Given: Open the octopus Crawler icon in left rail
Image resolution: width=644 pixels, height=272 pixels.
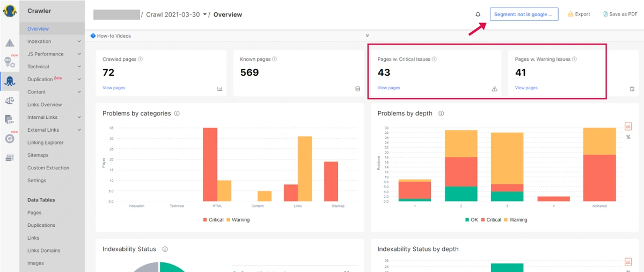Looking at the screenshot, I should tap(10, 81).
